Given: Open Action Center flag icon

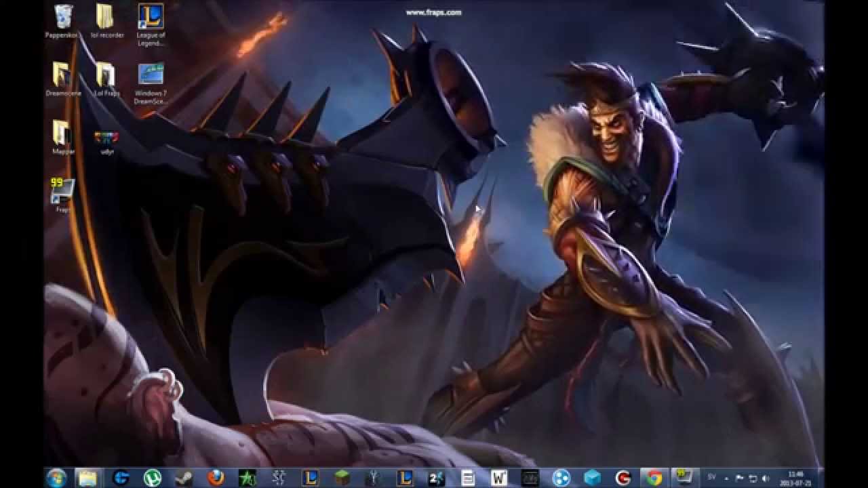Looking at the screenshot, I should 740,478.
